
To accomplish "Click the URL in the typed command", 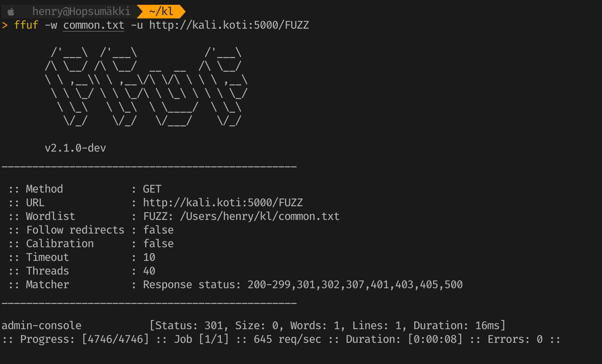I will 229,25.
